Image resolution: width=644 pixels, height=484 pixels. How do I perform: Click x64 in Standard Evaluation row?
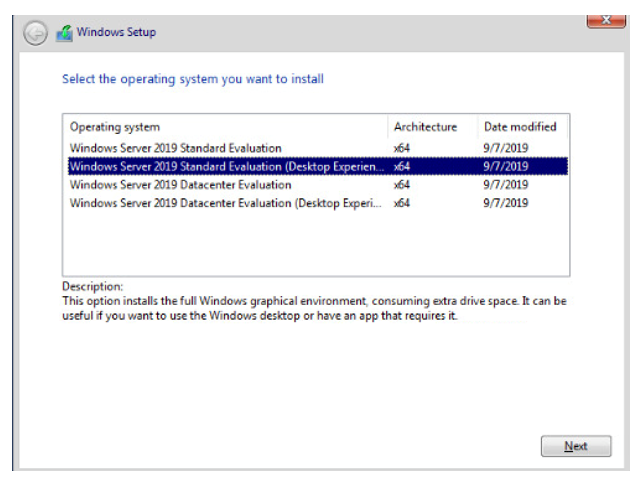tap(402, 148)
